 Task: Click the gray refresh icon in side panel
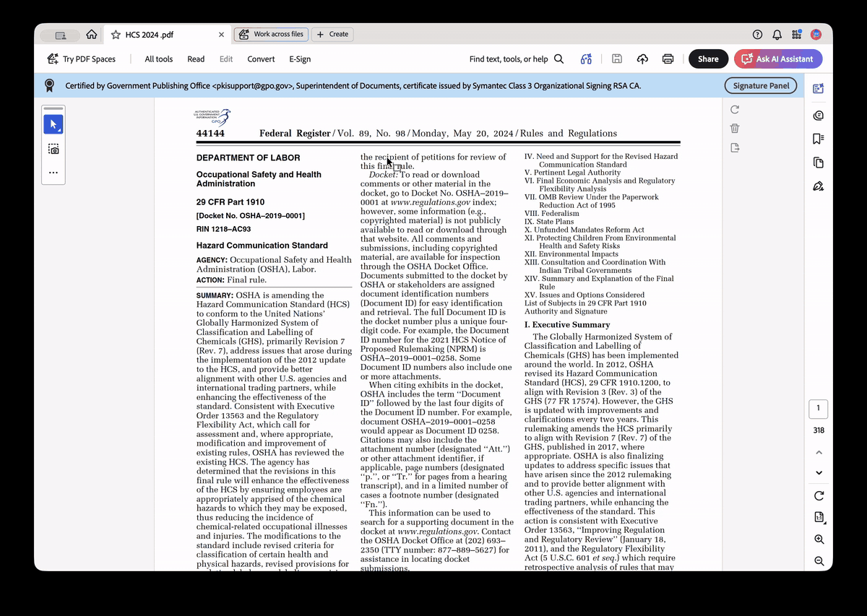[735, 110]
